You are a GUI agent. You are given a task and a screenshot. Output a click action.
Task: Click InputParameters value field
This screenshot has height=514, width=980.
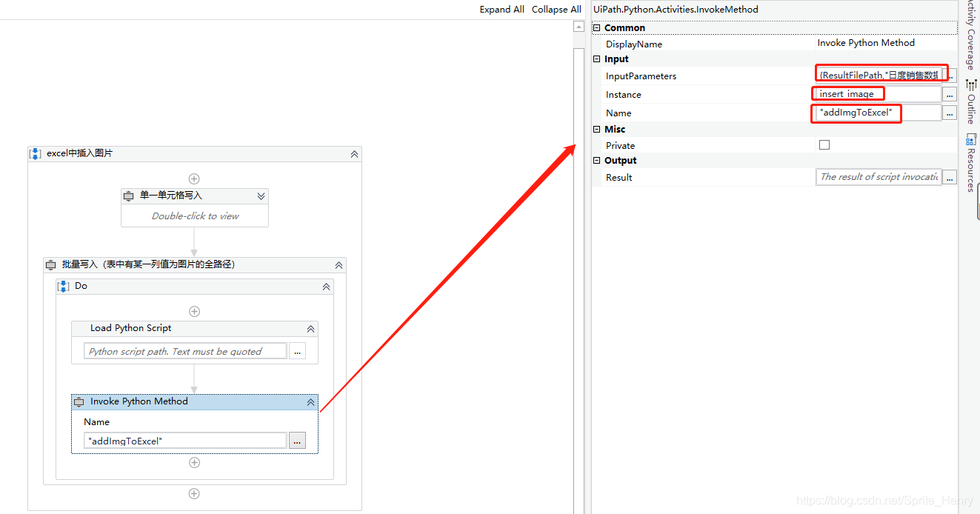click(x=879, y=76)
